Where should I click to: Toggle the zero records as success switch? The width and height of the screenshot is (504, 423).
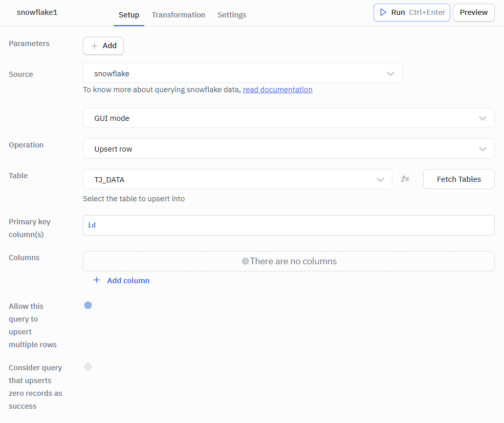click(x=88, y=367)
